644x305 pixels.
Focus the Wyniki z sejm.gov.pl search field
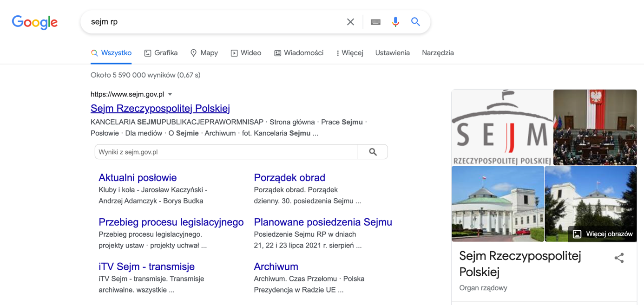226,152
